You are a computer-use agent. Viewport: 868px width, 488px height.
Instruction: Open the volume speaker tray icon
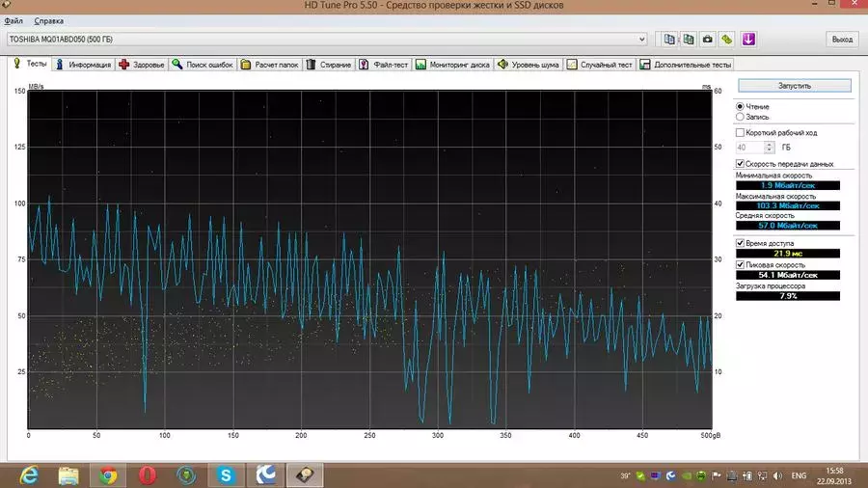pyautogui.click(x=777, y=475)
